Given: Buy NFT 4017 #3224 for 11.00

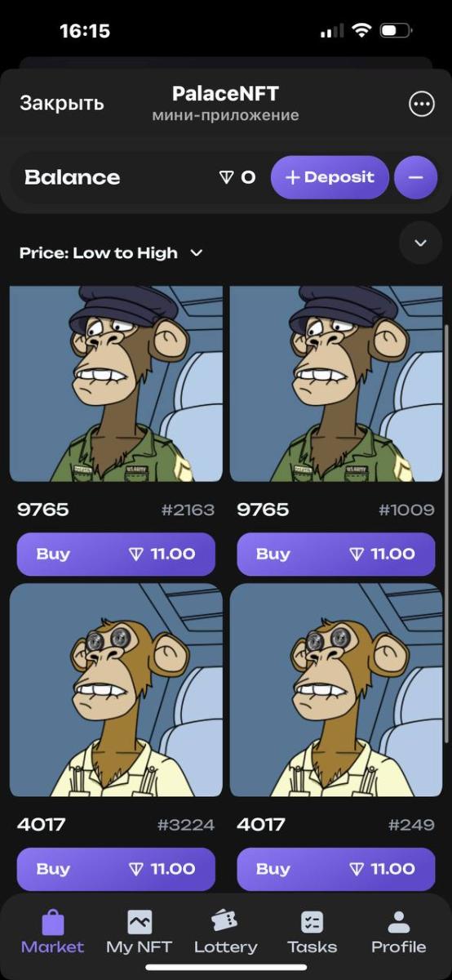Looking at the screenshot, I should click(x=116, y=869).
